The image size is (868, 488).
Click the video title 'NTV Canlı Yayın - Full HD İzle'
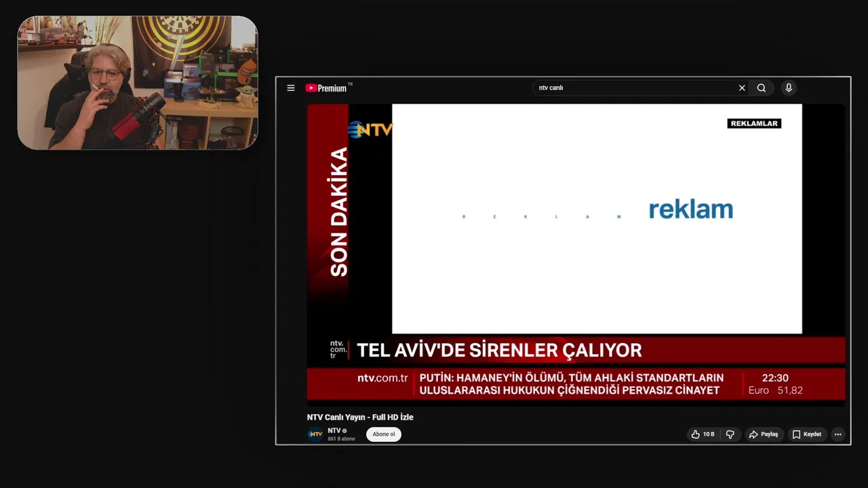(x=360, y=418)
